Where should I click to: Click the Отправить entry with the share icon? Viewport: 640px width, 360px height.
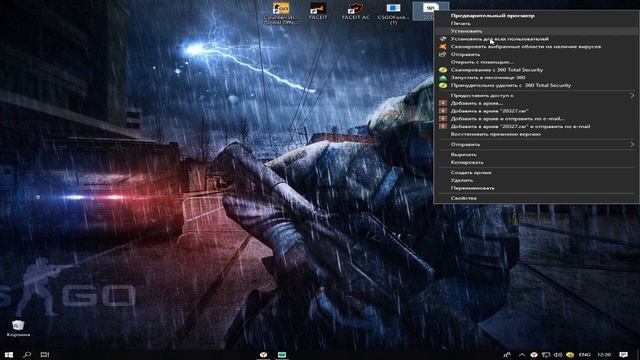tap(536, 54)
